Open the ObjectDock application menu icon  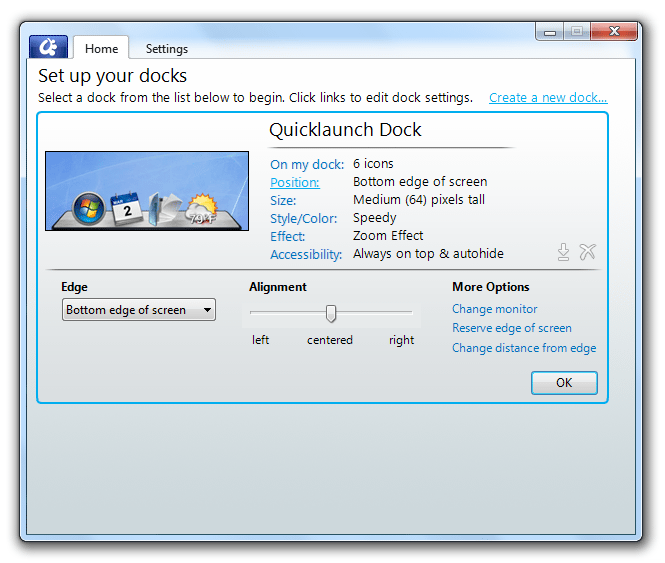click(x=48, y=47)
